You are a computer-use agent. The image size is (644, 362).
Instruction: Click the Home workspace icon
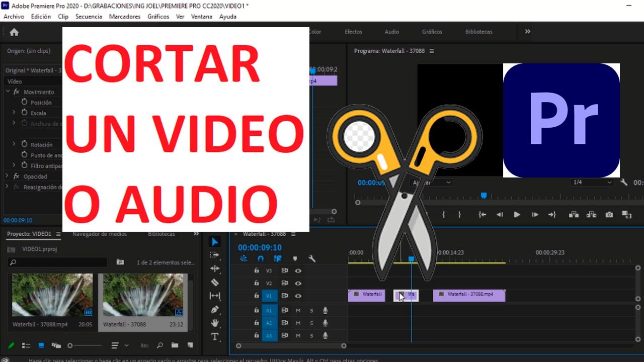coord(14,32)
